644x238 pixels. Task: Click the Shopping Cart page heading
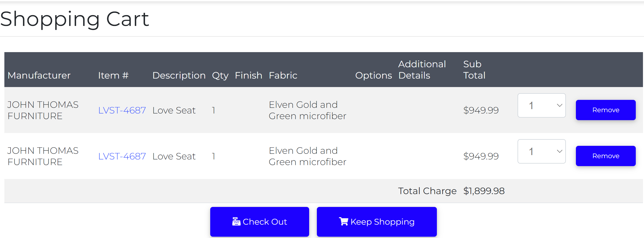coord(75,19)
